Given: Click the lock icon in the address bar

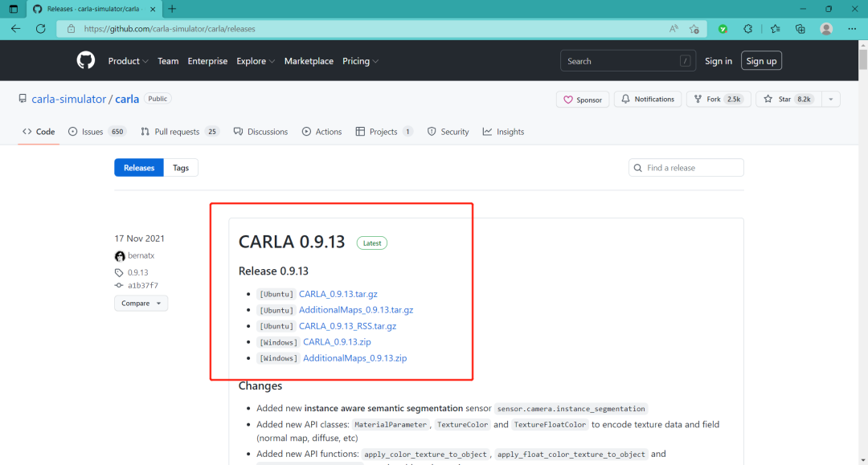Looking at the screenshot, I should 71,29.
